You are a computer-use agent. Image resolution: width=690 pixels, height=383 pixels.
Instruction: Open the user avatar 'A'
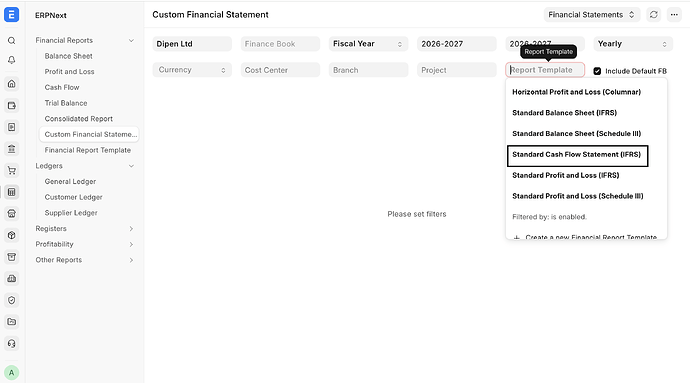(x=11, y=373)
